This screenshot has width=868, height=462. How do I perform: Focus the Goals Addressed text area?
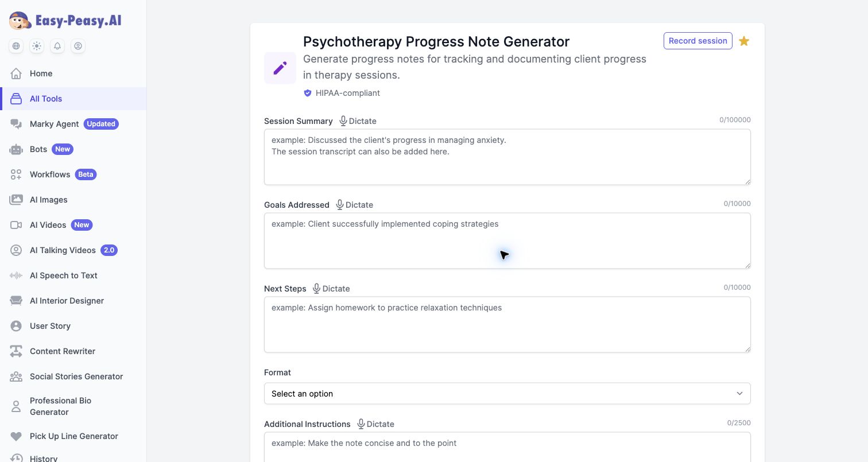[507, 240]
